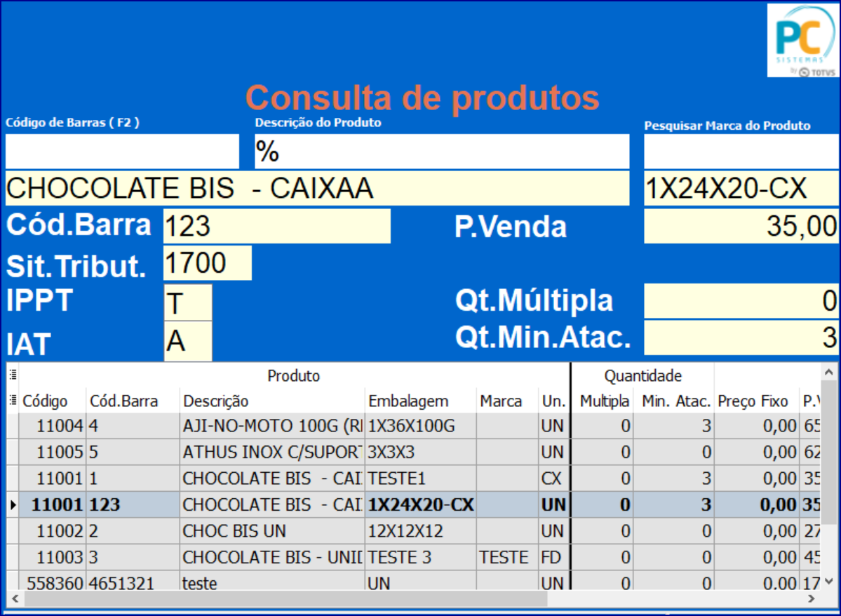Viewport: 841px width, 616px height.
Task: Click the CHOCOLATE BIS - UNID description cell
Action: click(x=272, y=558)
